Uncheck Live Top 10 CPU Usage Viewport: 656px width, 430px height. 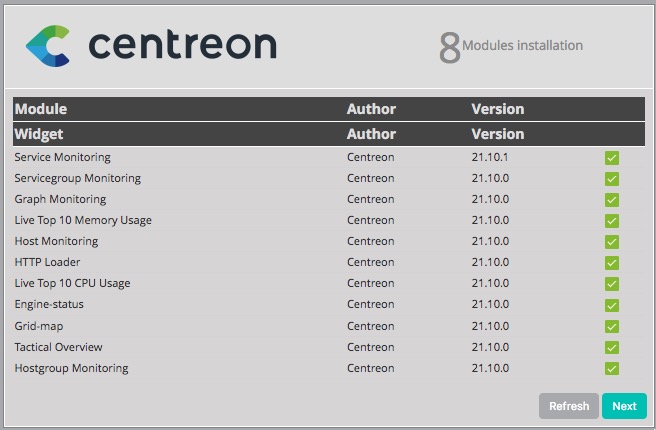click(x=612, y=284)
